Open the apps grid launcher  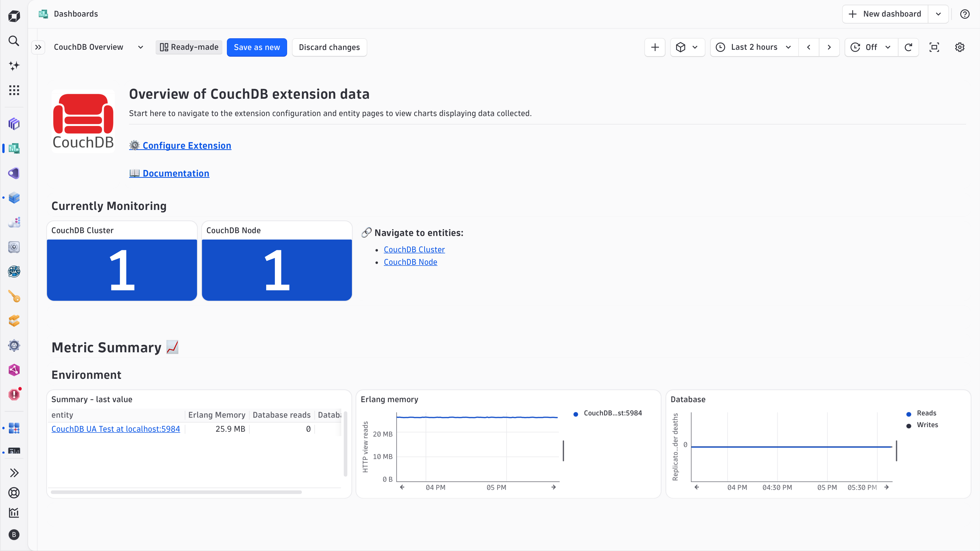[x=14, y=90]
